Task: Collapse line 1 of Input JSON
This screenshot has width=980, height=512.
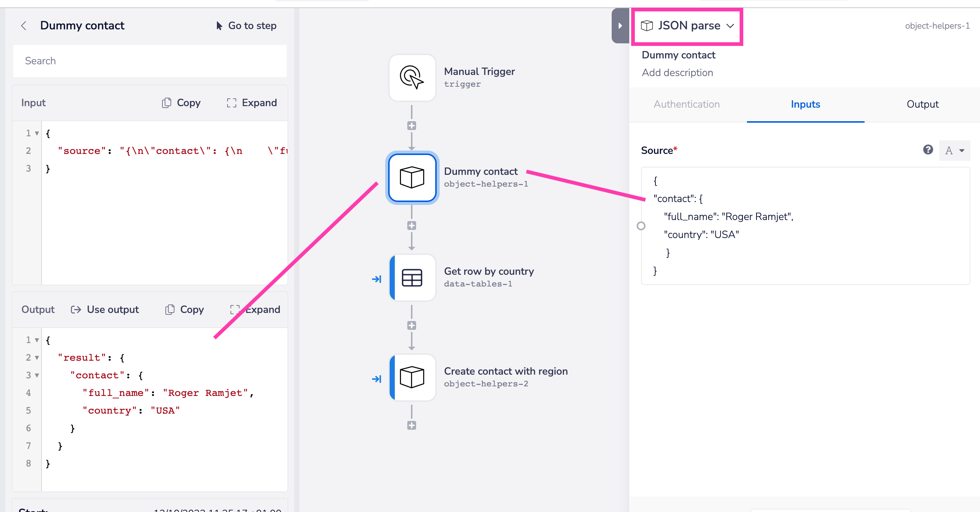Action: pyautogui.click(x=37, y=133)
